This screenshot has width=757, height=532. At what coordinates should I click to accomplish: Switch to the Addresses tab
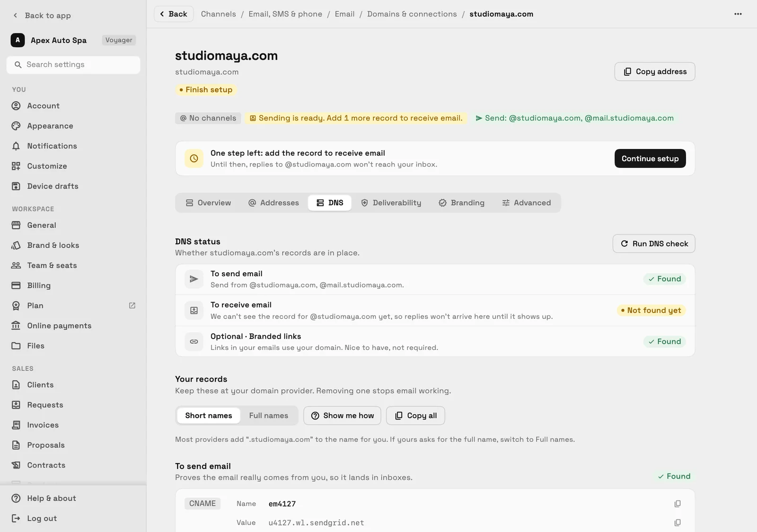pyautogui.click(x=273, y=203)
